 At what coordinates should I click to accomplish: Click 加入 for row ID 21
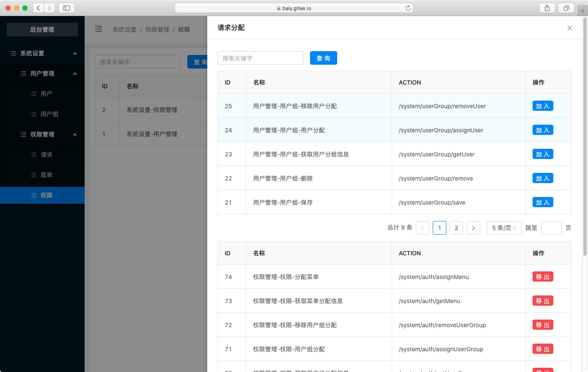pyautogui.click(x=543, y=202)
